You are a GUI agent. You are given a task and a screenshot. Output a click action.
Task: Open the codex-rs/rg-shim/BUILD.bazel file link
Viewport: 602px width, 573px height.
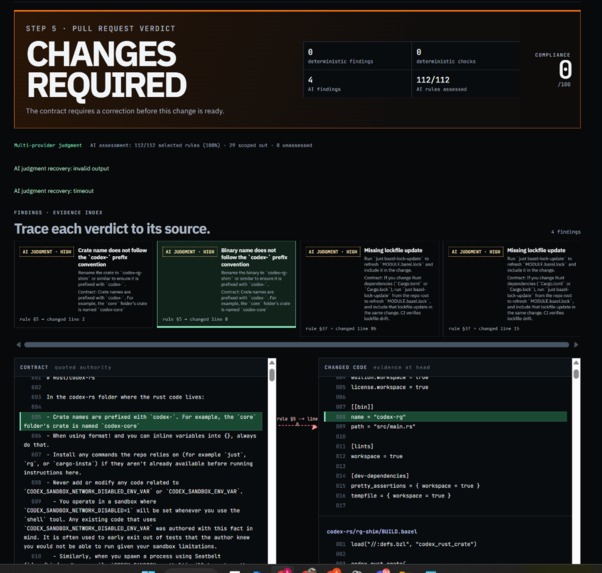(x=372, y=532)
